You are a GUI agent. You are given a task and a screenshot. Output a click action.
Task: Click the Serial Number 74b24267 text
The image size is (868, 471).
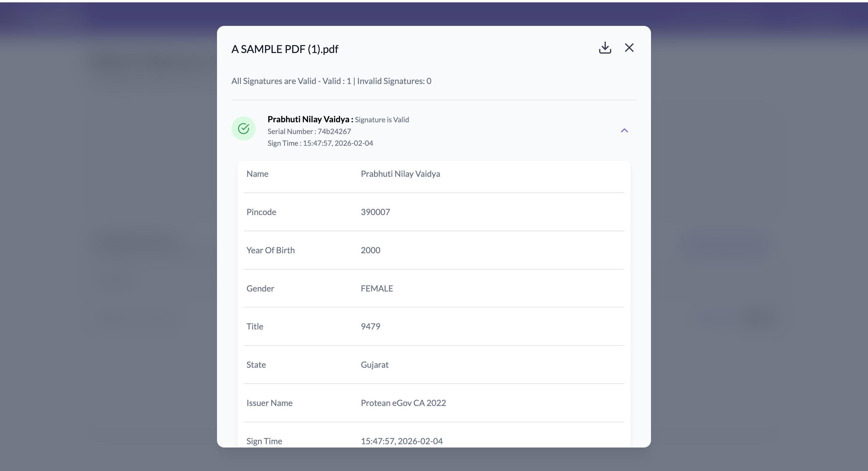309,131
